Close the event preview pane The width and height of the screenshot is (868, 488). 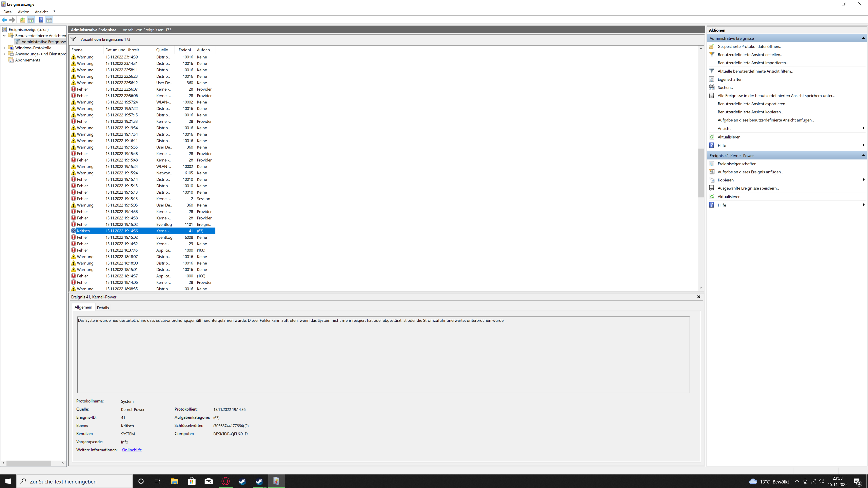click(698, 297)
